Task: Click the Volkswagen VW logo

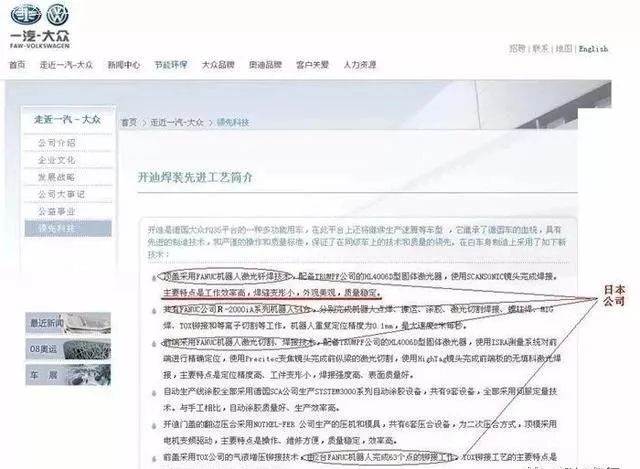Action: tap(58, 15)
